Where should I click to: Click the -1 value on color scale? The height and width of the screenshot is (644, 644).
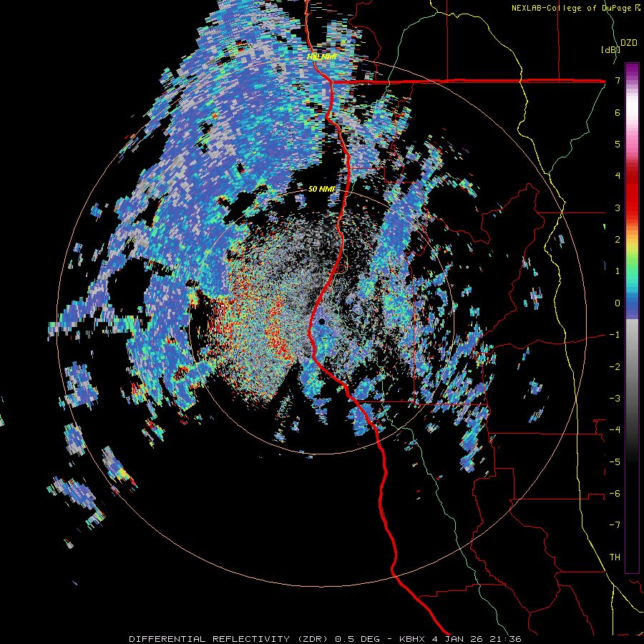click(x=615, y=335)
